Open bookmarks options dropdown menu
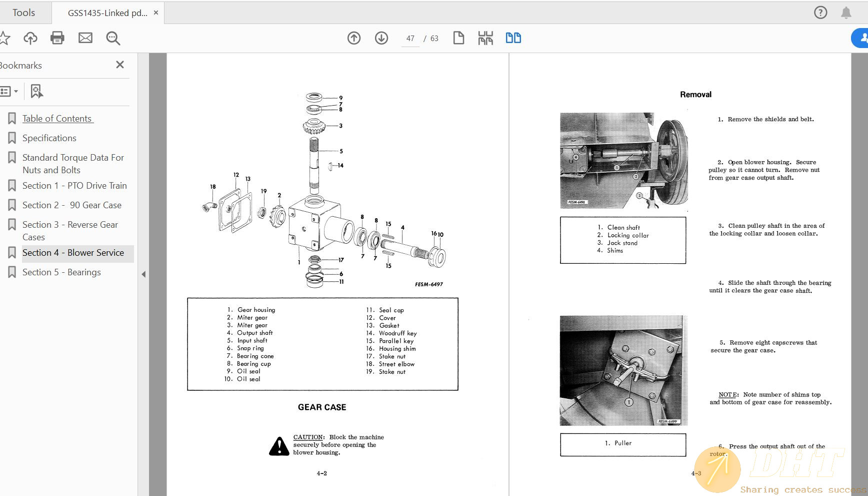Image resolution: width=868 pixels, height=496 pixels. [9, 91]
